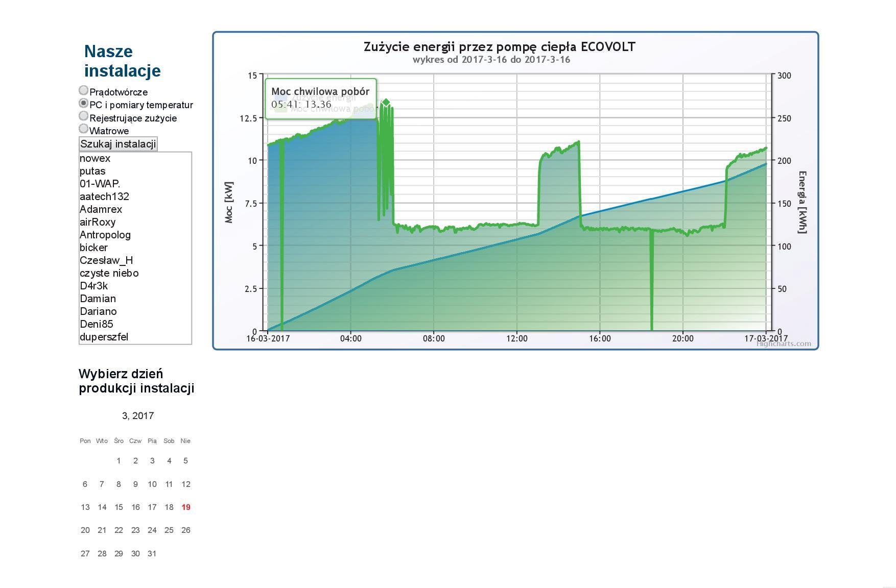896x588 pixels.
Task: Pick calendar day 10
Action: pos(152,484)
